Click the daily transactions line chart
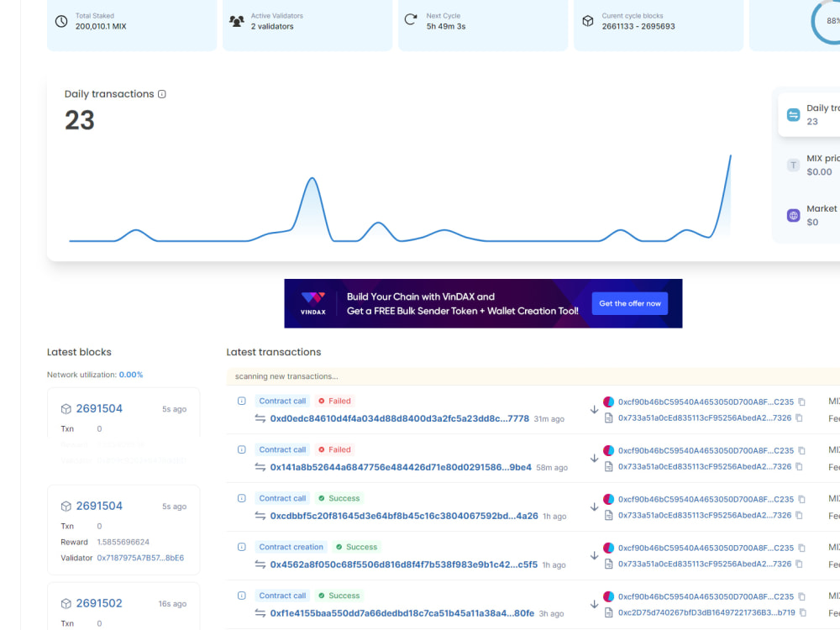840x630 pixels. (x=400, y=198)
